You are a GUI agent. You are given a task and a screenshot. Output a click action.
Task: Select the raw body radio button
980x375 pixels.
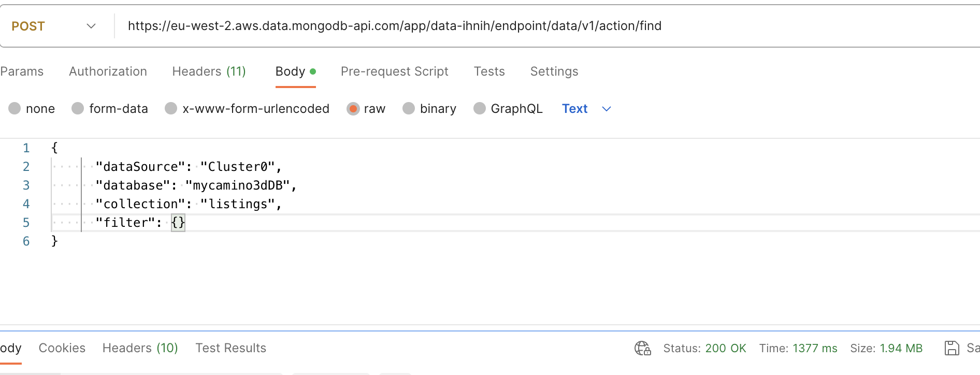click(353, 108)
